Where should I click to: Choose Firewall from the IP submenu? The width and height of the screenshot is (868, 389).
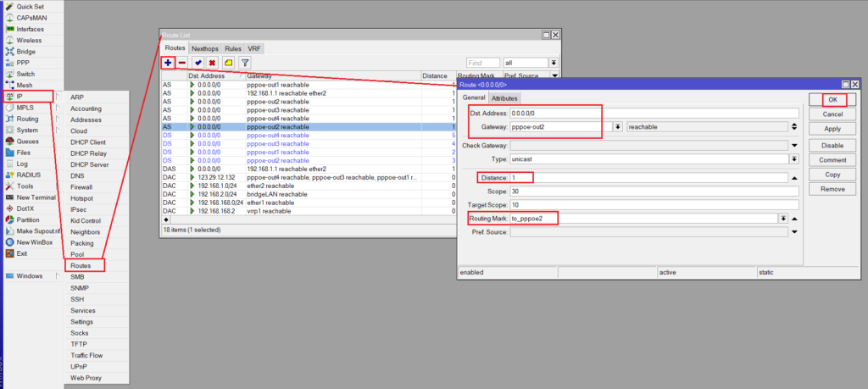[82, 186]
